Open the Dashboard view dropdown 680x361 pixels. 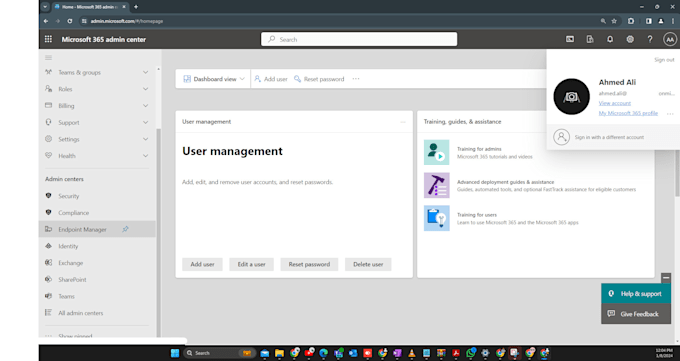[214, 79]
